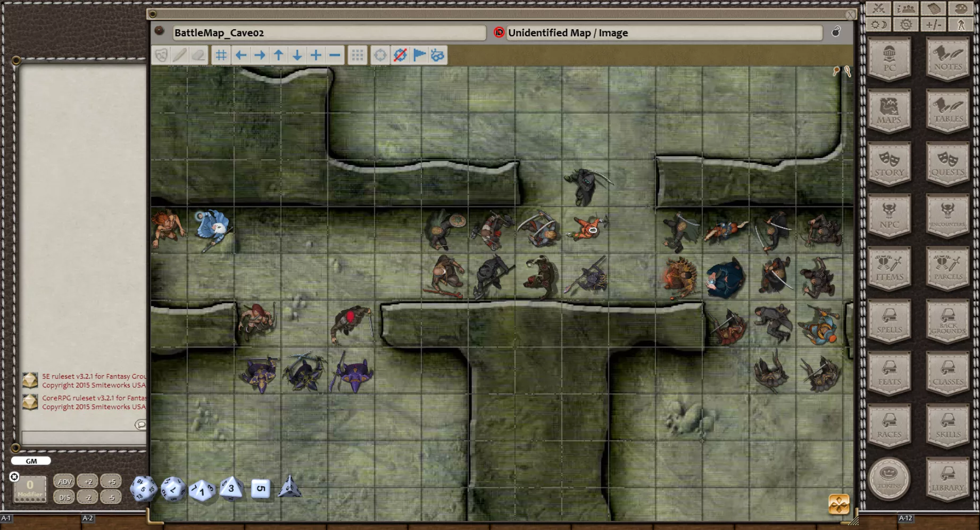
Task: Pick the d20 die
Action: pyautogui.click(x=144, y=488)
